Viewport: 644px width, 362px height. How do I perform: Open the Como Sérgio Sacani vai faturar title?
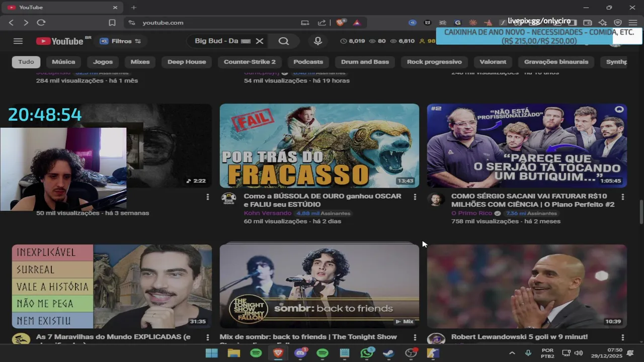pyautogui.click(x=533, y=200)
